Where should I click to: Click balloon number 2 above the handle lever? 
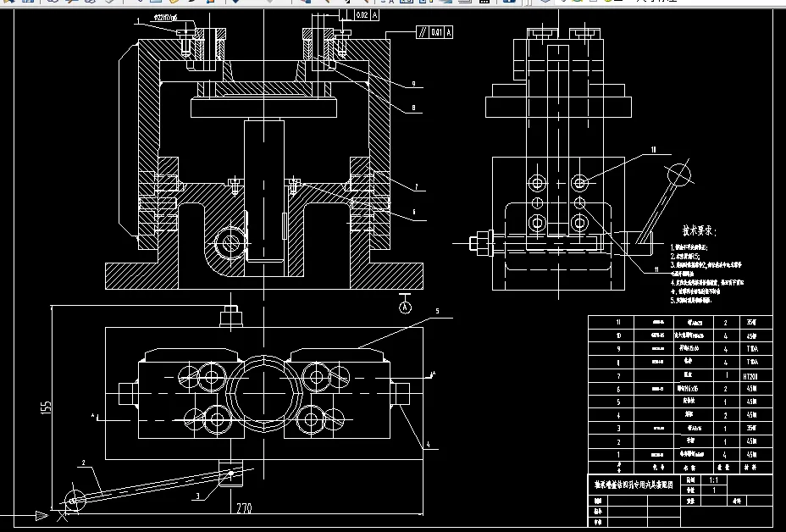[x=84, y=463]
